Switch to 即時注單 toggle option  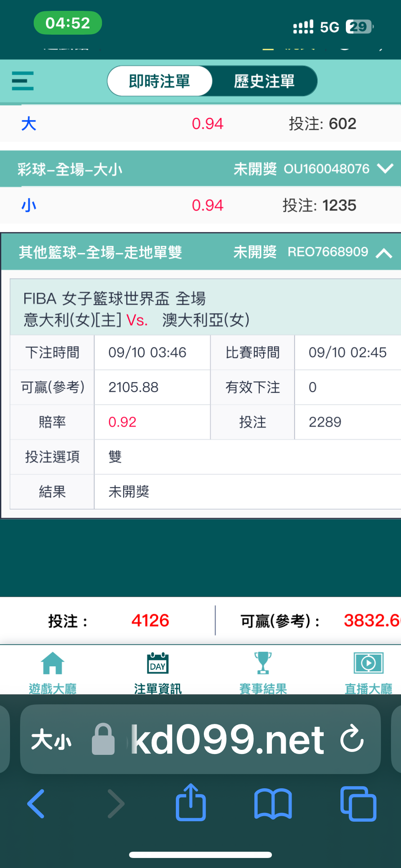[160, 81]
